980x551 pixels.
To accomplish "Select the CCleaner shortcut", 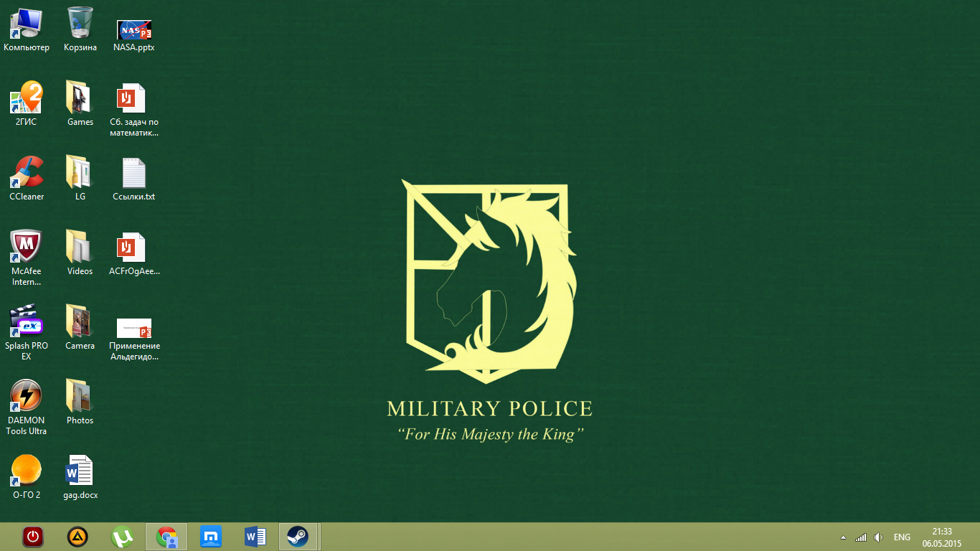I will (27, 179).
